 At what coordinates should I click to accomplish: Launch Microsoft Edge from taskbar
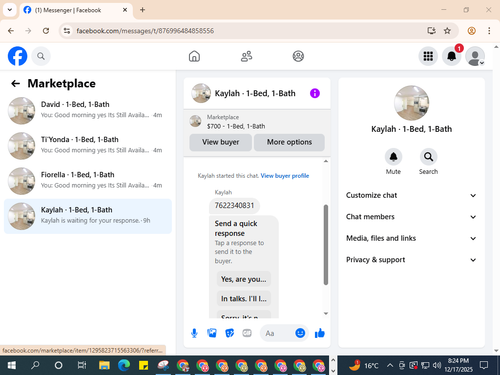point(124,365)
